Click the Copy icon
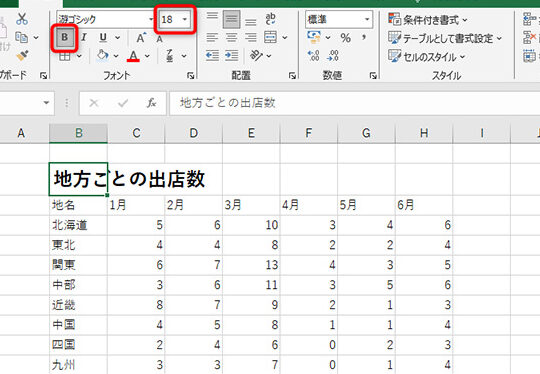Screen dimensions: 540x374 21,37
